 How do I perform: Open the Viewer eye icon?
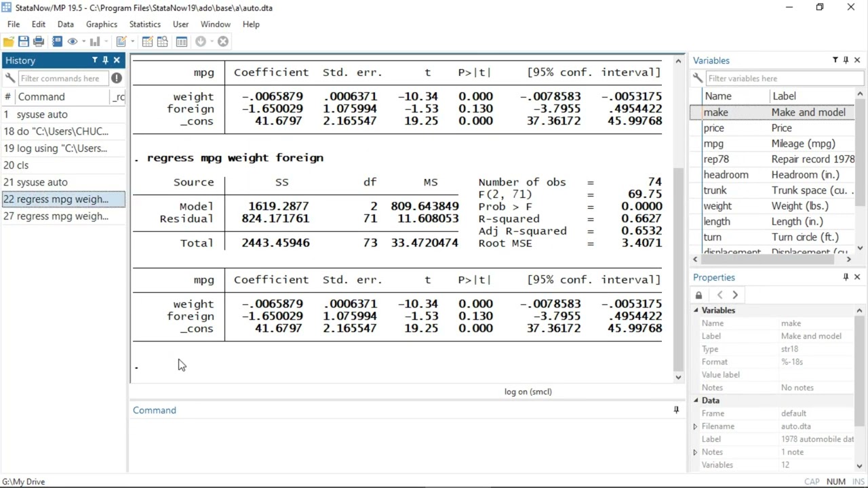coord(73,41)
